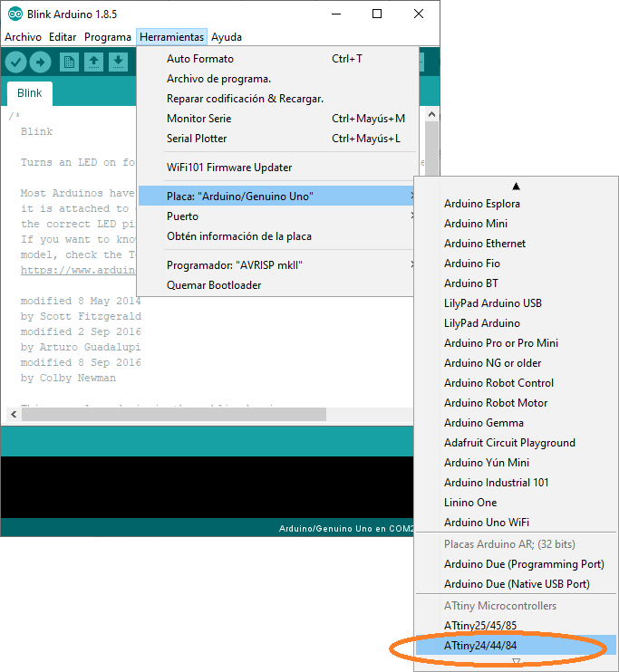Image resolution: width=619 pixels, height=672 pixels.
Task: Select LilyPad Arduino USB board
Action: [516, 303]
